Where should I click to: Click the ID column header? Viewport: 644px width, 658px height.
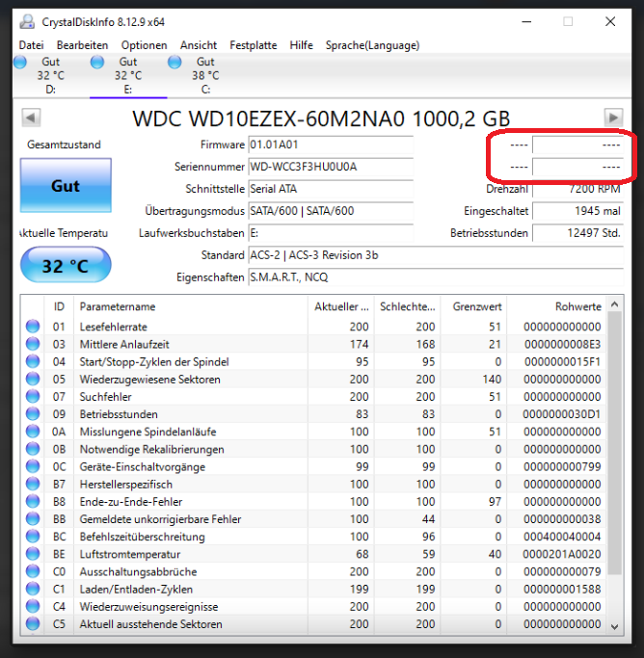(59, 306)
